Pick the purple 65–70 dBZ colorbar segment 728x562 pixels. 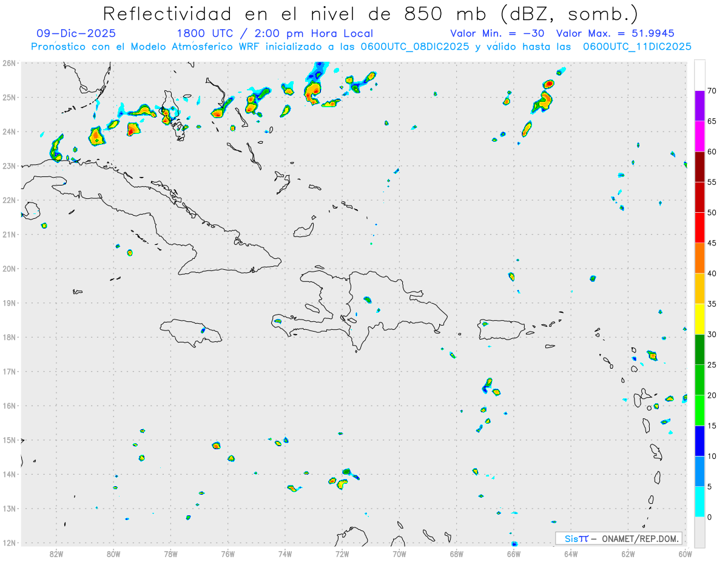pos(699,106)
